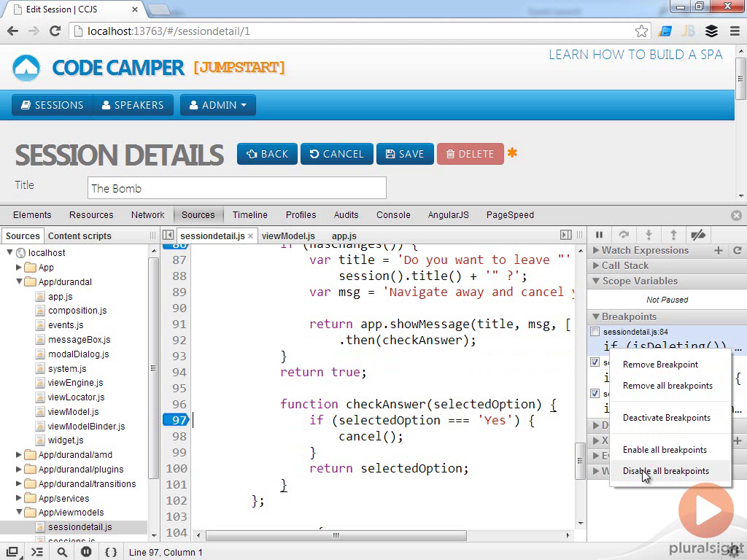Viewport: 747px width, 560px height.
Task: Click the stacked layers extension icon
Action: [x=711, y=31]
